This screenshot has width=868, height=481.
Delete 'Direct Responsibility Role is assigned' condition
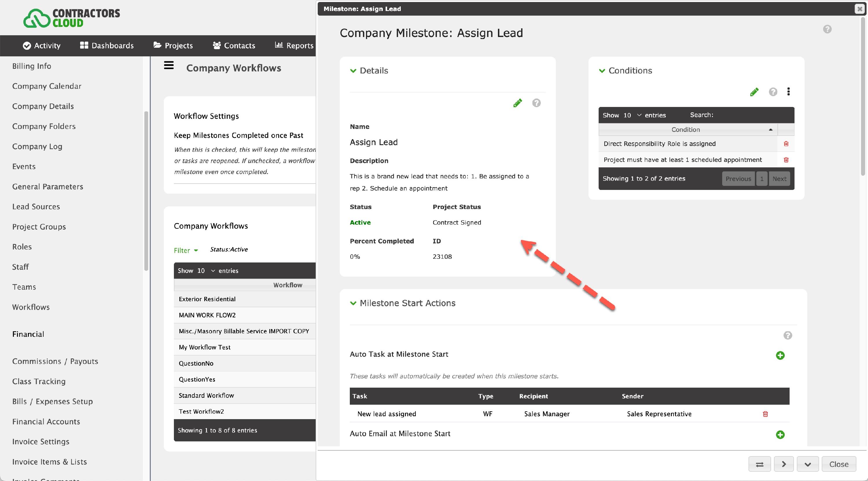click(786, 144)
